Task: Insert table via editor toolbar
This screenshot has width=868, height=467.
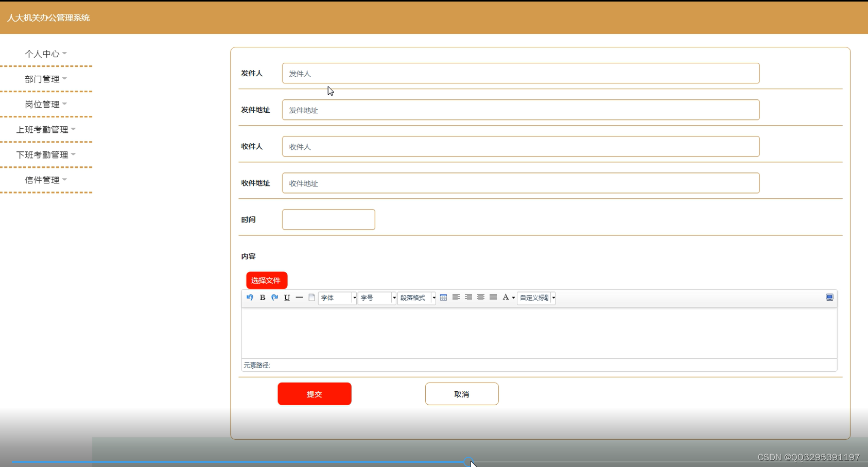Action: pyautogui.click(x=444, y=298)
